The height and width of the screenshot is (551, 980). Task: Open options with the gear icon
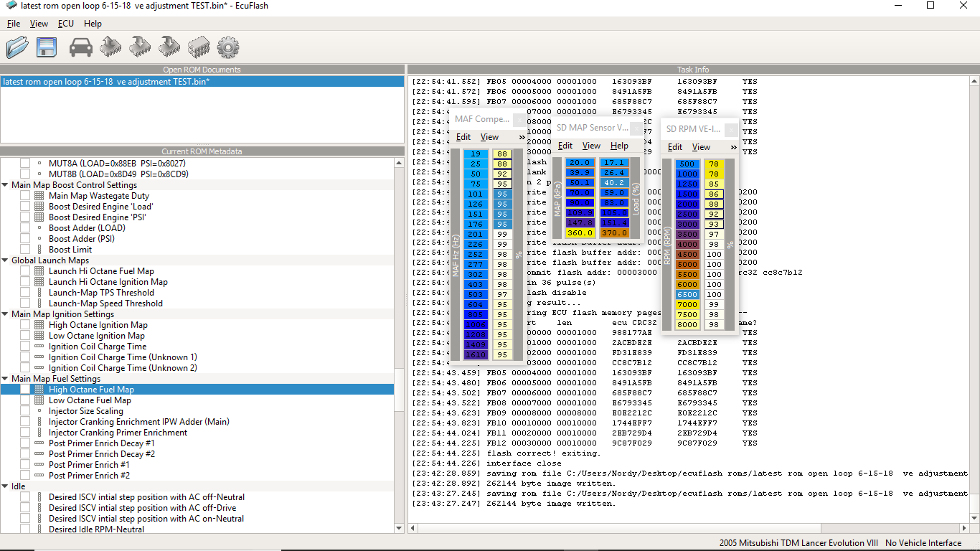click(x=227, y=48)
